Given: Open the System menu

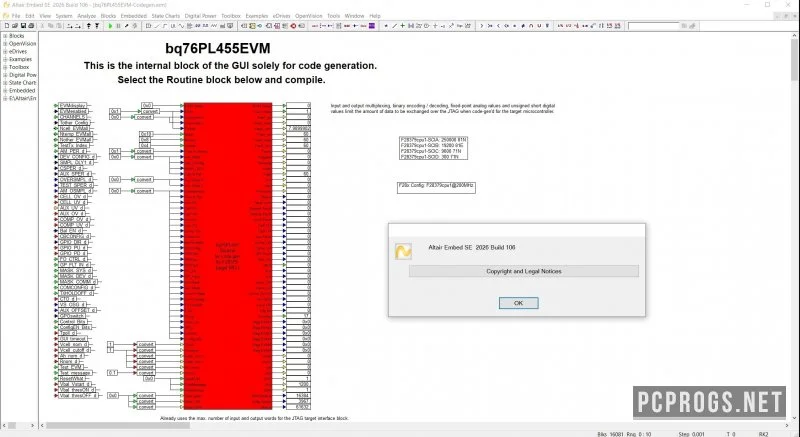Looking at the screenshot, I should tap(64, 16).
